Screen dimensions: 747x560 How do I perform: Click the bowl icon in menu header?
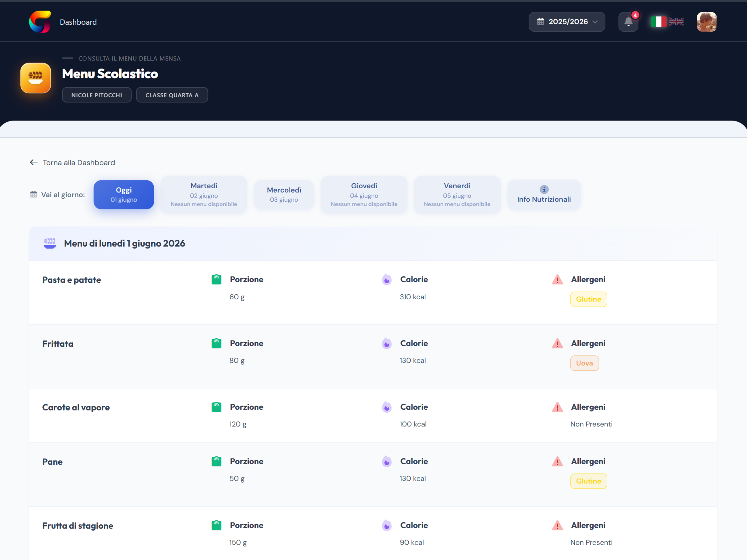(x=50, y=243)
